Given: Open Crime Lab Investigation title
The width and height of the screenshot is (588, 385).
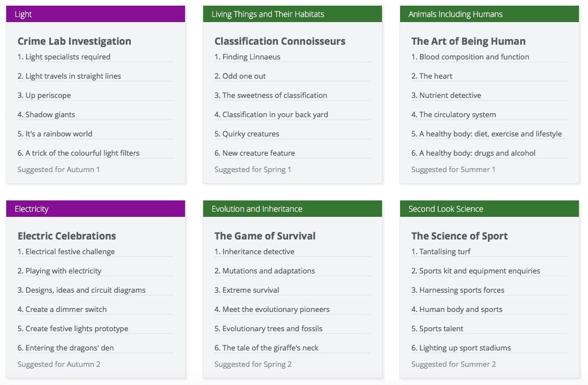Looking at the screenshot, I should (x=74, y=41).
